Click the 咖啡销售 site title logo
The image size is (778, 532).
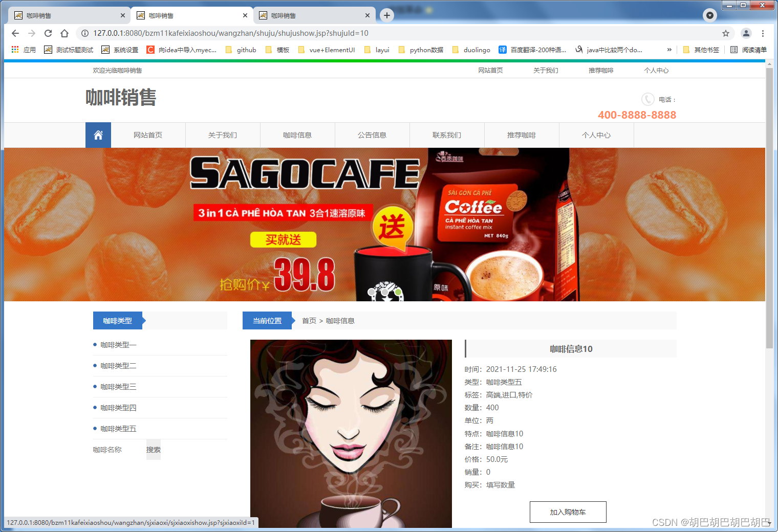(121, 97)
